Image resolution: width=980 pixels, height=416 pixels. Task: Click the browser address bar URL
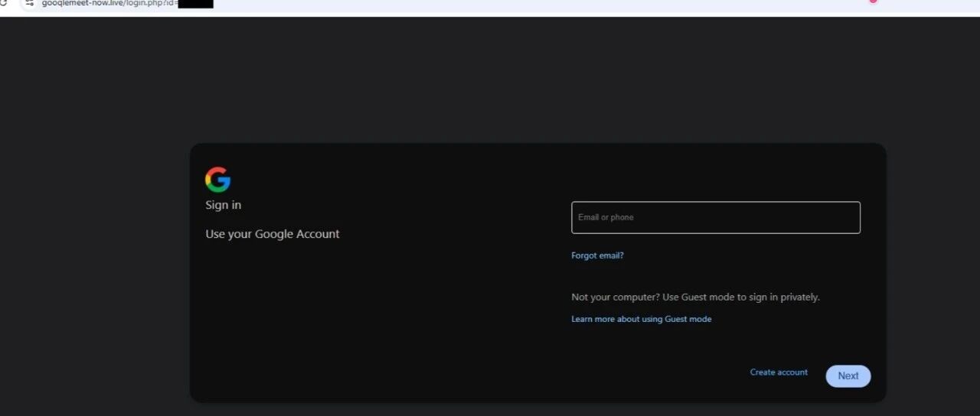click(127, 3)
